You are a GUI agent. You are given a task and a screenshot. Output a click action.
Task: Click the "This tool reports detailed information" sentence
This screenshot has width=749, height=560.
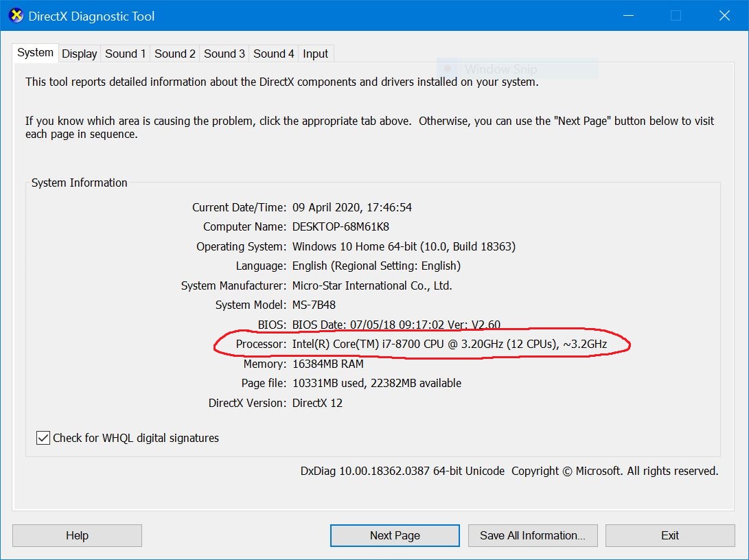(x=282, y=82)
